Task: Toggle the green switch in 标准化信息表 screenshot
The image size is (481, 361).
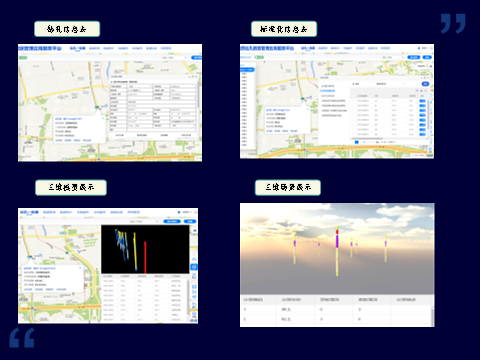Action: pyautogui.click(x=259, y=57)
